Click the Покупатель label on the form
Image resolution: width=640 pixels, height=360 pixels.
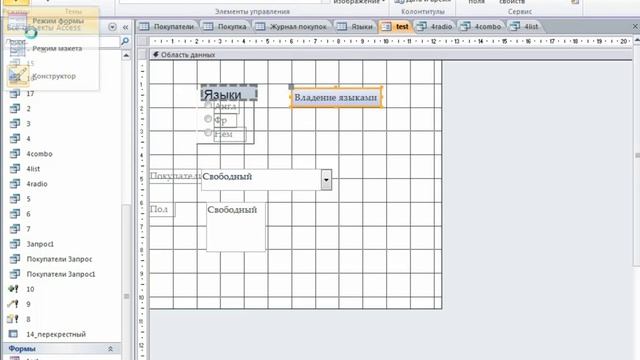pos(175,176)
